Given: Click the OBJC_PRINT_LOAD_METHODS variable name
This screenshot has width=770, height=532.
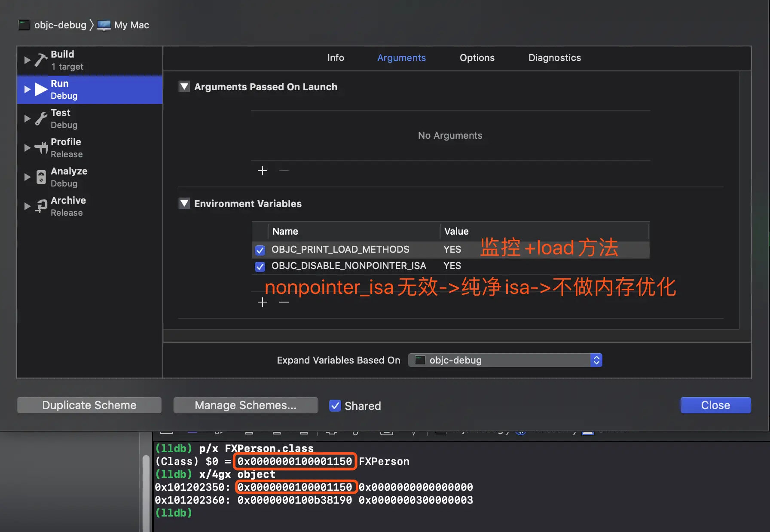Looking at the screenshot, I should point(340,249).
